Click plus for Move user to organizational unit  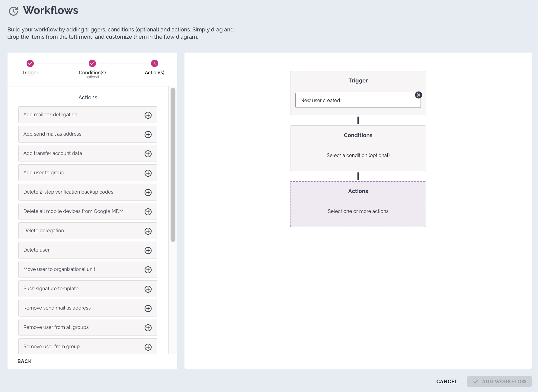click(x=148, y=270)
